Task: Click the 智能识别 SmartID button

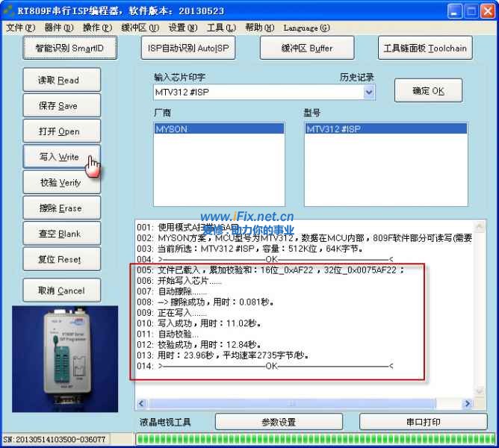Action: [69, 49]
